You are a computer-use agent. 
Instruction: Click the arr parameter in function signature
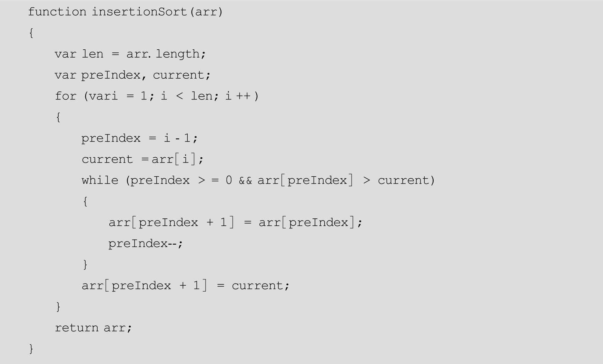[208, 12]
